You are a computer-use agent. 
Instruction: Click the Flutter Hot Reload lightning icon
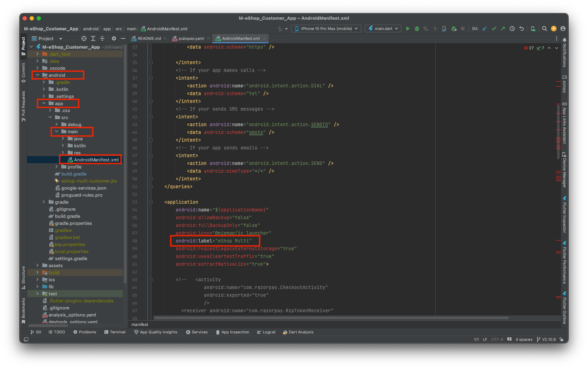click(435, 29)
